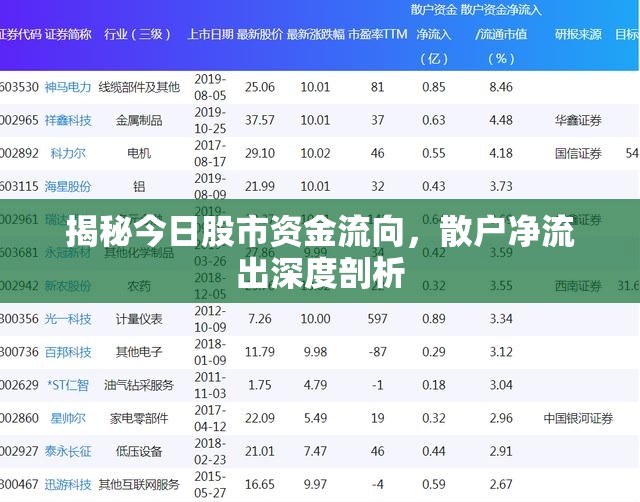Click the price 7.26 cell
Image resolution: width=640 pixels, height=502 pixels.
pos(260,319)
